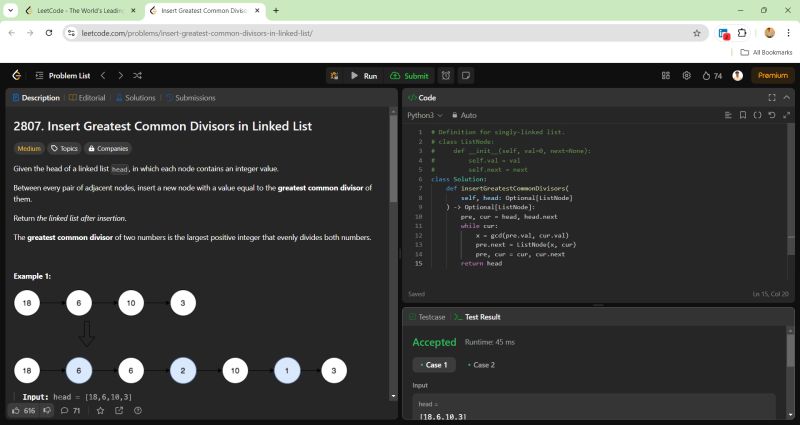
Task: Favorite the problem with star icon
Action: point(100,410)
